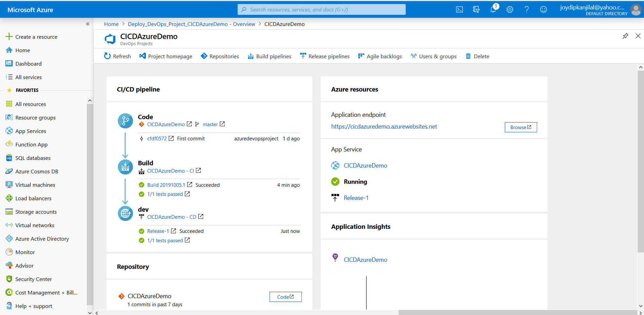Close the CICDAzureDemo blade
644x315 pixels.
638,36
